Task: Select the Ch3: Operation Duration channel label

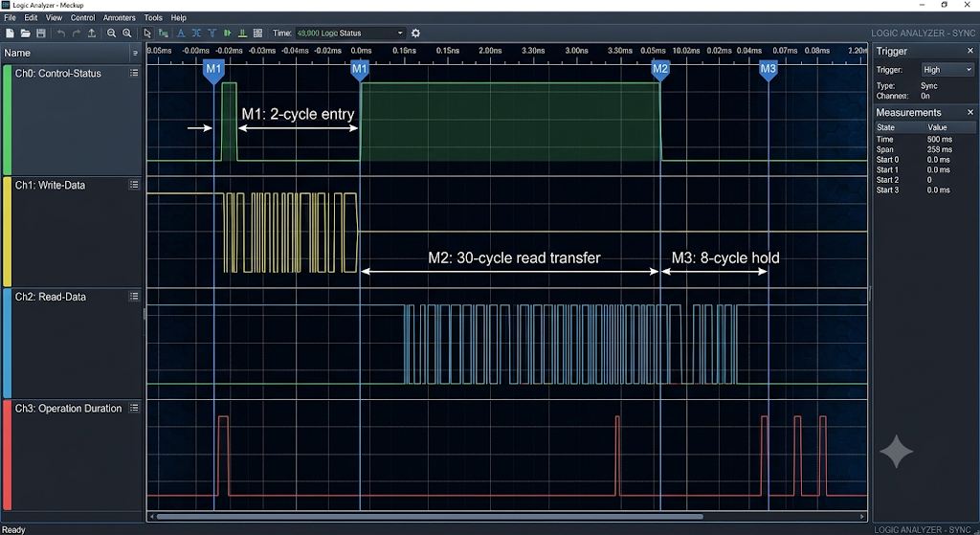Action: point(68,408)
